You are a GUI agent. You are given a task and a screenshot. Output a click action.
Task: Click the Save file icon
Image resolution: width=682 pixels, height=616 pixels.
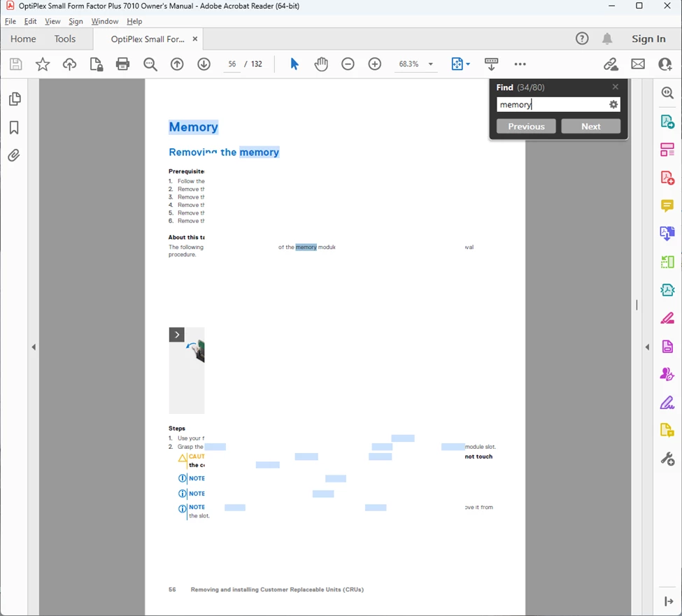coord(15,64)
